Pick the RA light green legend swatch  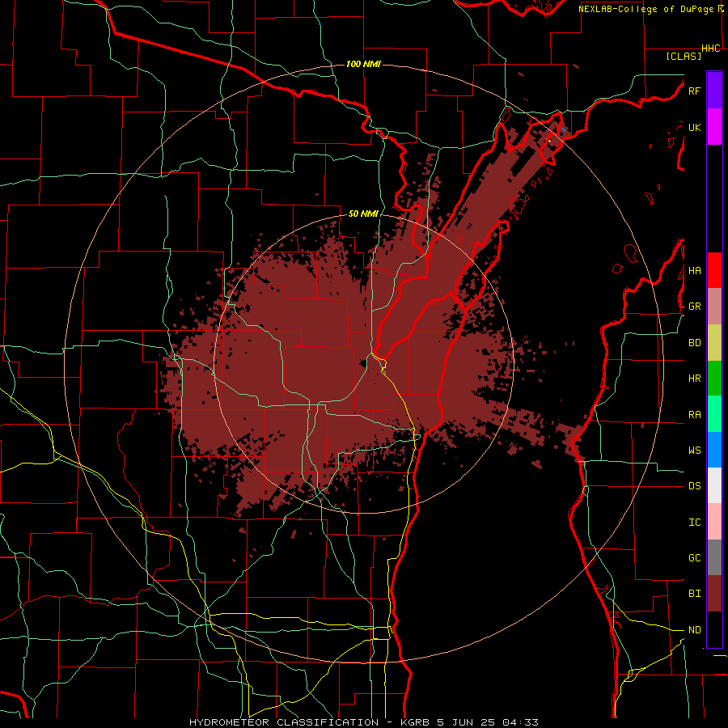coord(714,414)
